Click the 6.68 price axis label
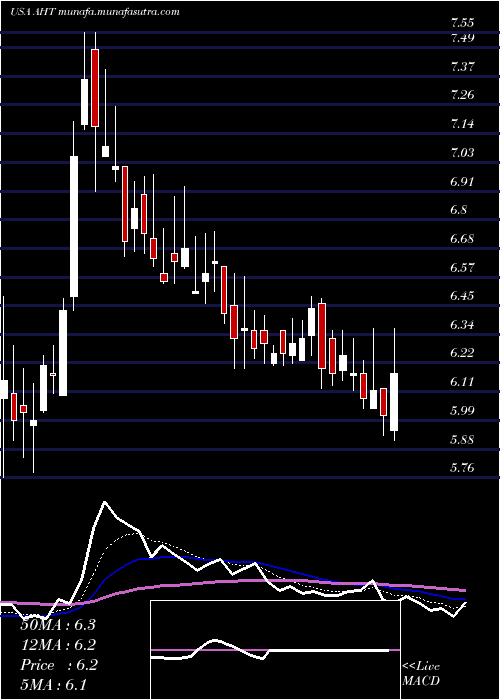 pos(462,239)
